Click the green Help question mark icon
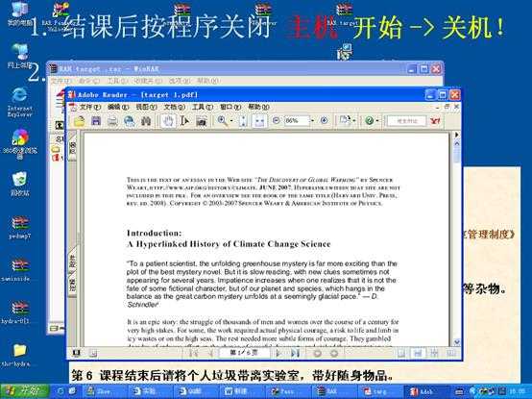Image resolution: width=532 pixels, height=399 pixels. point(369,120)
